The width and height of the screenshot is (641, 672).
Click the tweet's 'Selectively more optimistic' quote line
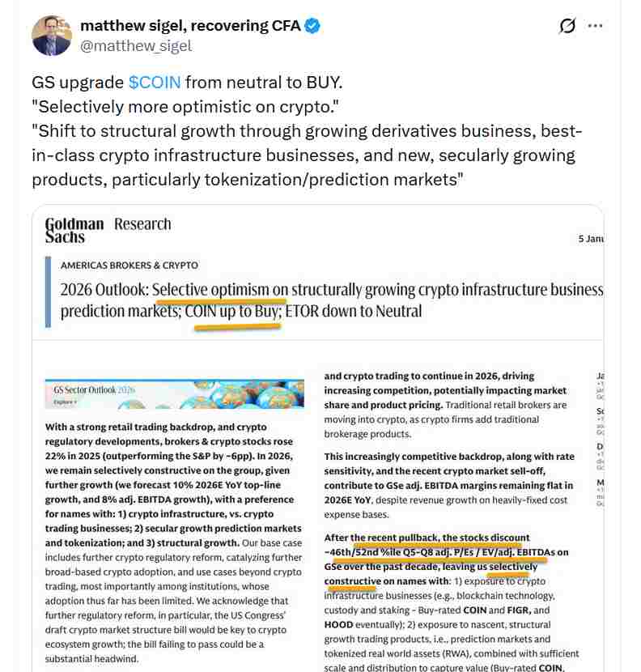185,107
